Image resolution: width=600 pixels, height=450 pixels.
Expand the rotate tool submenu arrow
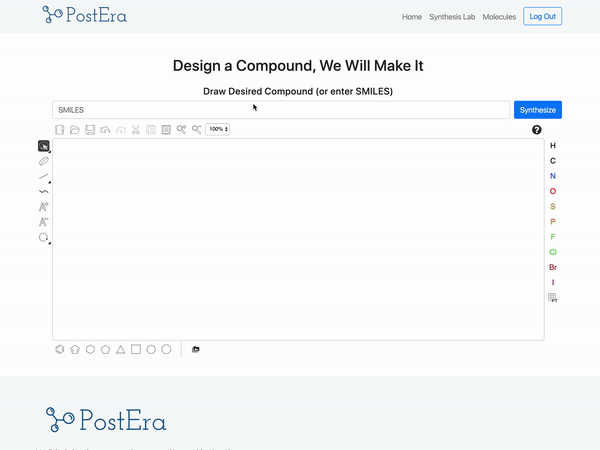point(50,243)
